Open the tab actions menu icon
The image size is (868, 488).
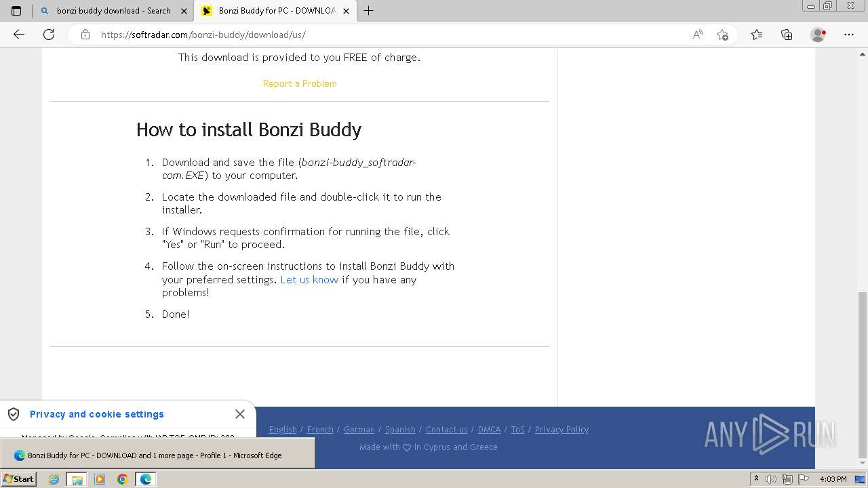(x=16, y=11)
